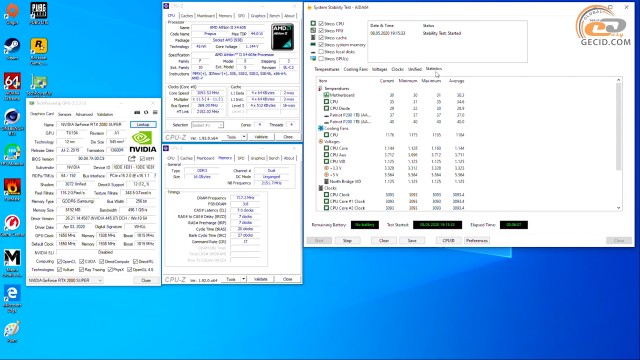The image size is (640, 360).
Task: Click the Average column header in AIDA64
Action: pos(456,81)
